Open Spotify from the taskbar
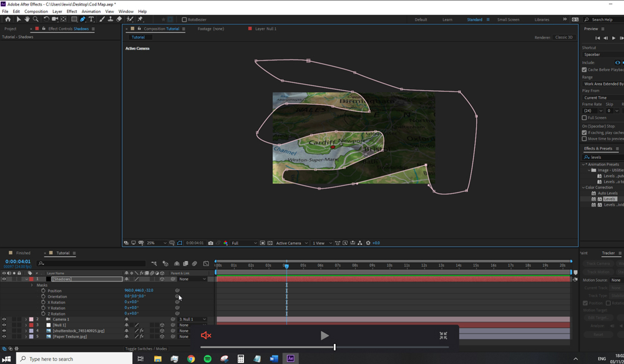The height and width of the screenshot is (364, 624). coord(207,359)
